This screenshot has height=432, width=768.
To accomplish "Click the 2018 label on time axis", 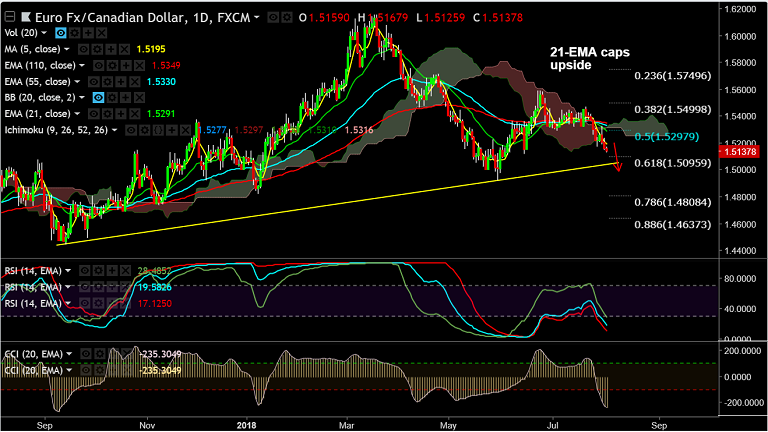I will (x=246, y=425).
